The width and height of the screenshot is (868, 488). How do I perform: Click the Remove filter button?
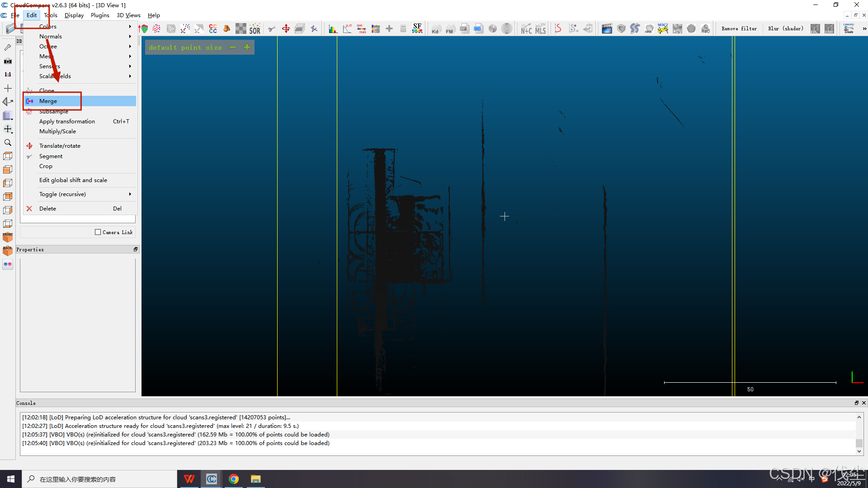click(739, 29)
